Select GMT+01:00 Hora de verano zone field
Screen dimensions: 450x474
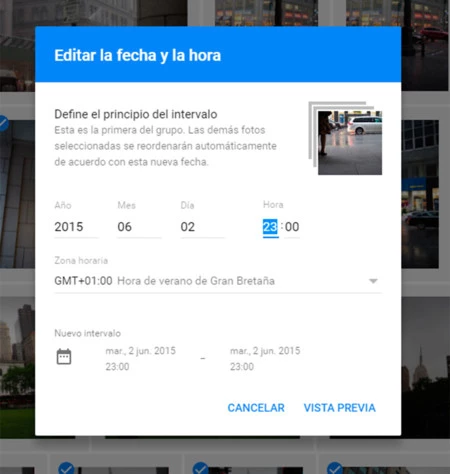pos(218,281)
